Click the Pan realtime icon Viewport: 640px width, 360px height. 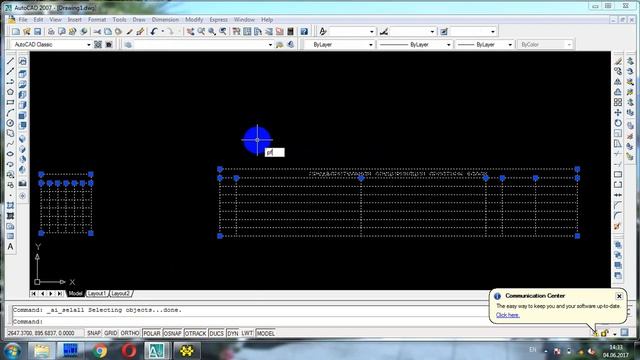pos(191,31)
